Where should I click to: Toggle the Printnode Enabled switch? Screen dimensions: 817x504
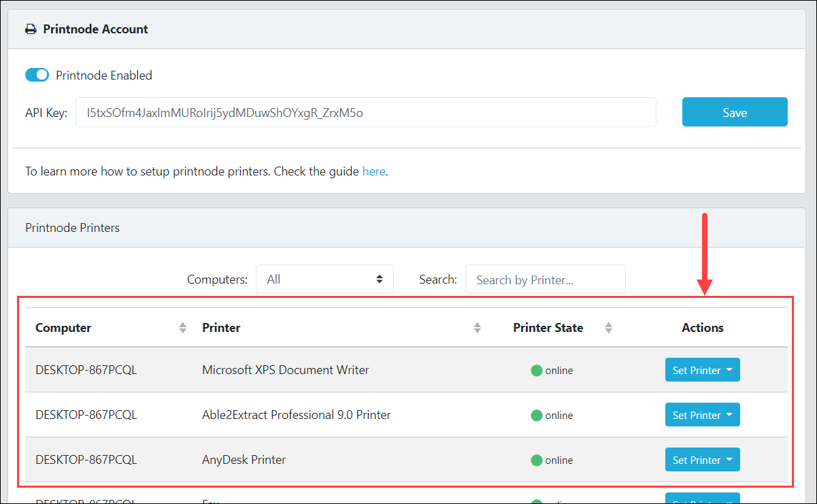point(37,75)
